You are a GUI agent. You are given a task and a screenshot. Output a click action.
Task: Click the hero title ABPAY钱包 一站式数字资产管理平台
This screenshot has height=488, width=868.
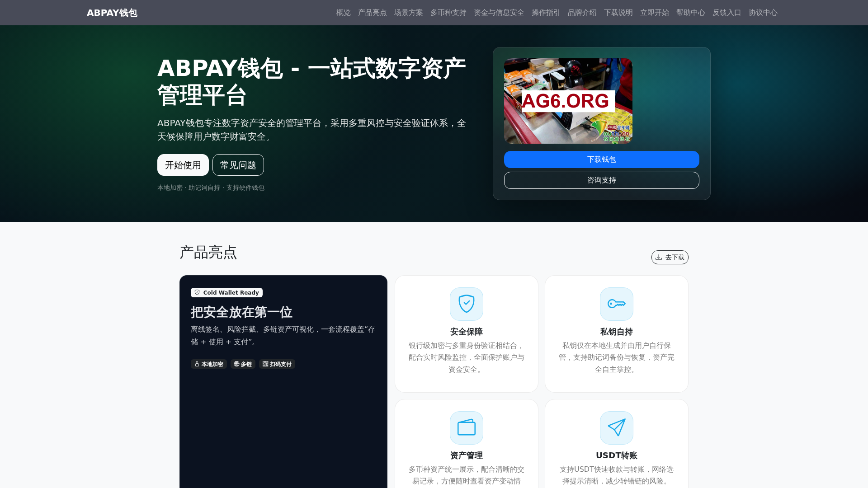pos(311,82)
